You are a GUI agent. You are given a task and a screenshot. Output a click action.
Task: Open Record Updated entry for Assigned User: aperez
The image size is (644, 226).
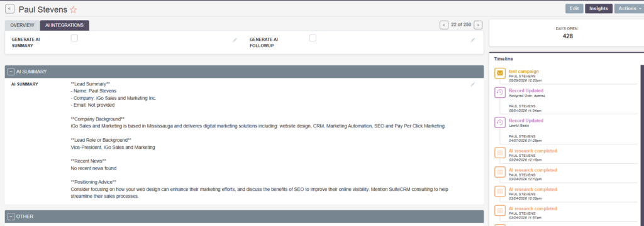point(526,90)
